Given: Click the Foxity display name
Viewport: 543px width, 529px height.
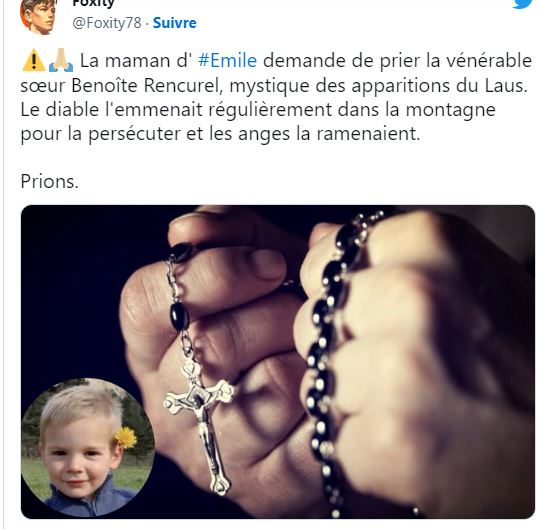Looking at the screenshot, I should (94, 4).
